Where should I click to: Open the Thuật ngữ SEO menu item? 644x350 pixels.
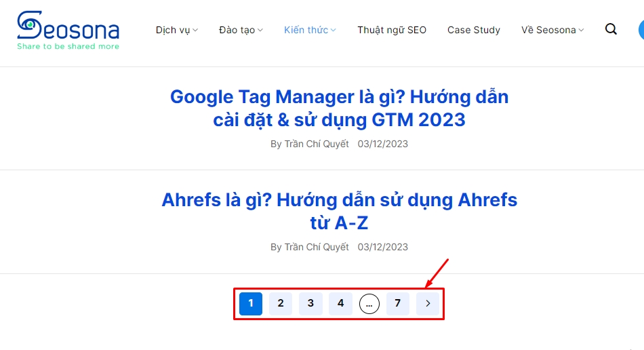pos(392,30)
